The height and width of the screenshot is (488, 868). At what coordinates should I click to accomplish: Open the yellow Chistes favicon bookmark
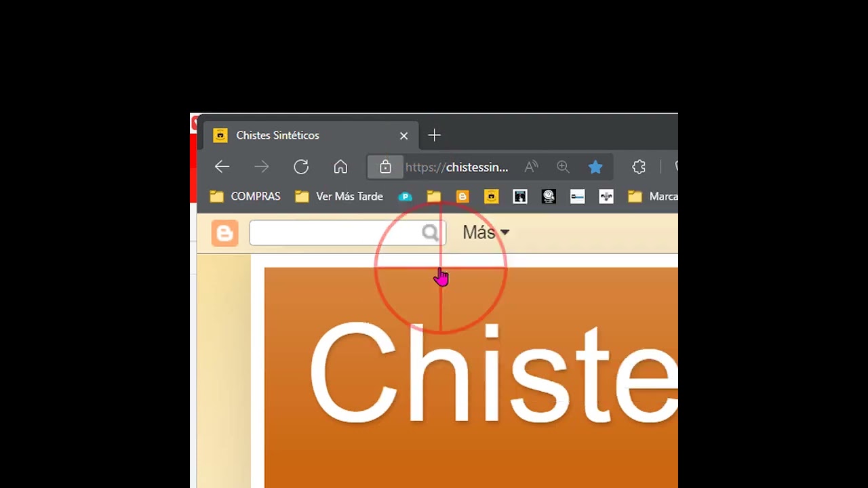491,197
